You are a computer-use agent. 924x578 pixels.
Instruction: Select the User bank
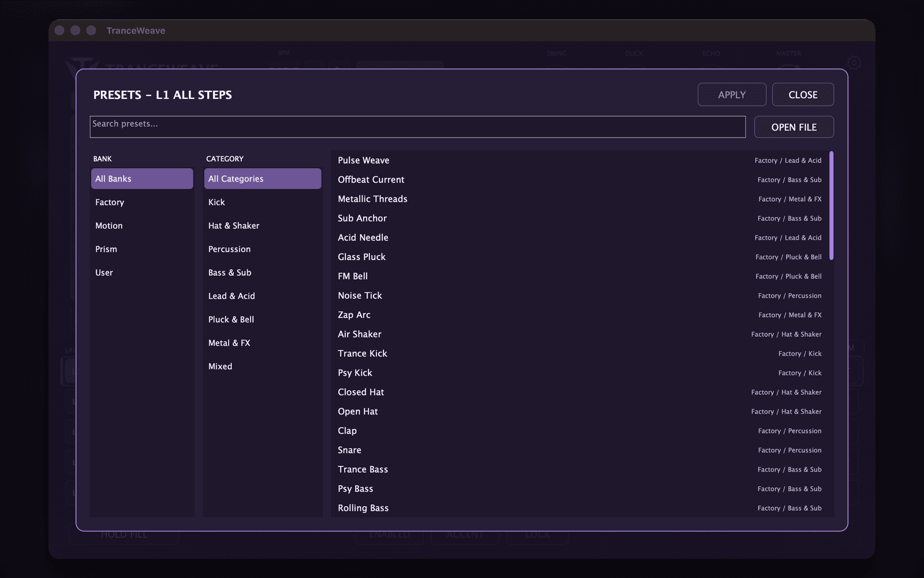142,273
